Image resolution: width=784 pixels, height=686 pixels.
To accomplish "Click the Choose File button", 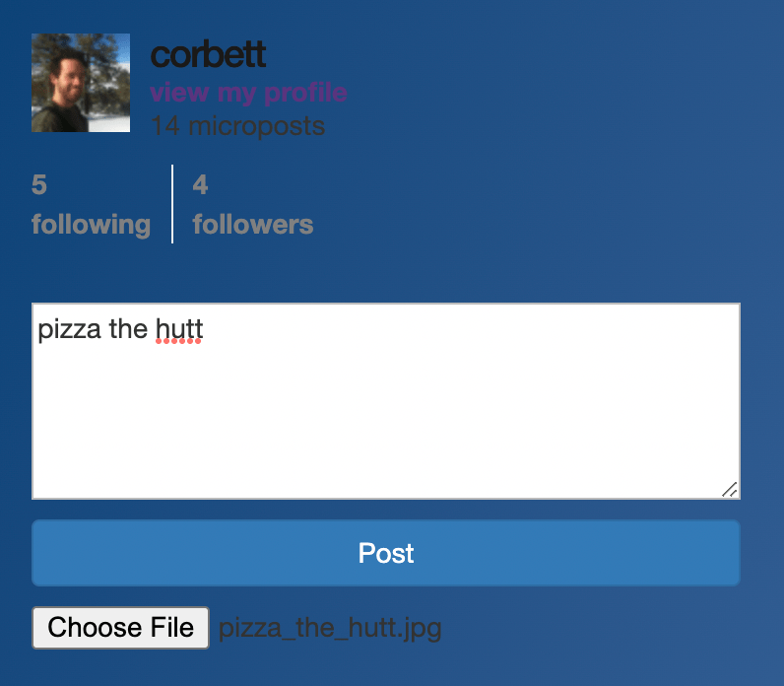I will coord(120,628).
